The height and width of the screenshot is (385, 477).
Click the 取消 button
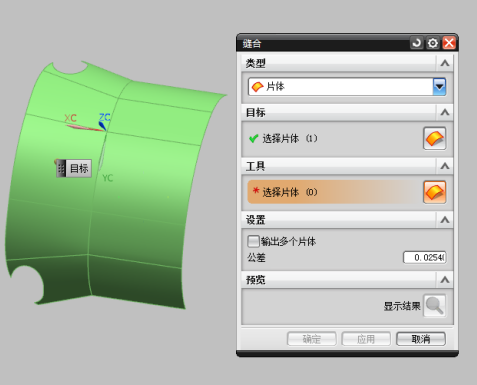coord(421,339)
